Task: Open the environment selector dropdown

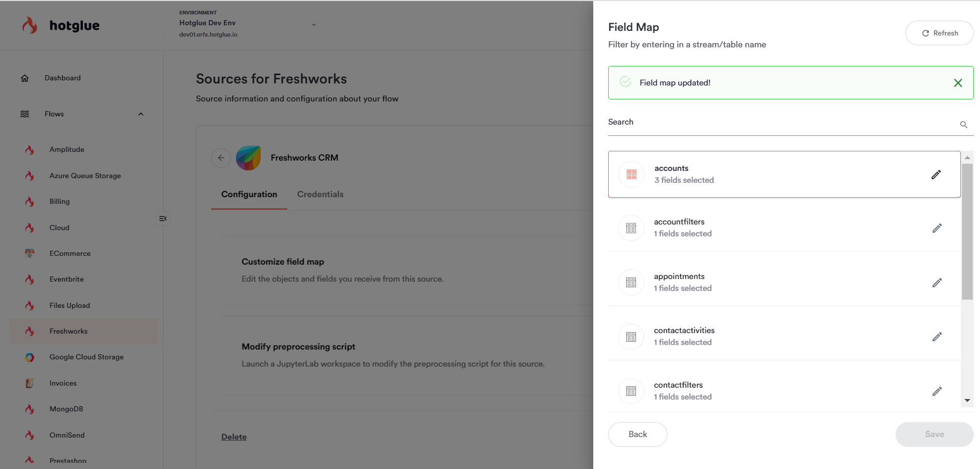Action: coord(314,25)
